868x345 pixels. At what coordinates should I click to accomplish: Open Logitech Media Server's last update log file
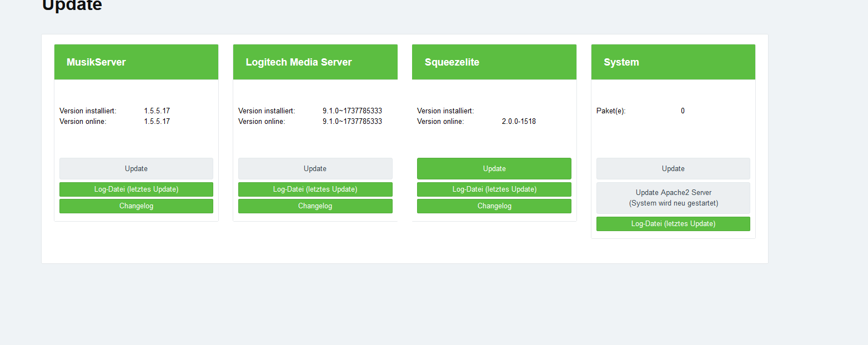tap(315, 189)
